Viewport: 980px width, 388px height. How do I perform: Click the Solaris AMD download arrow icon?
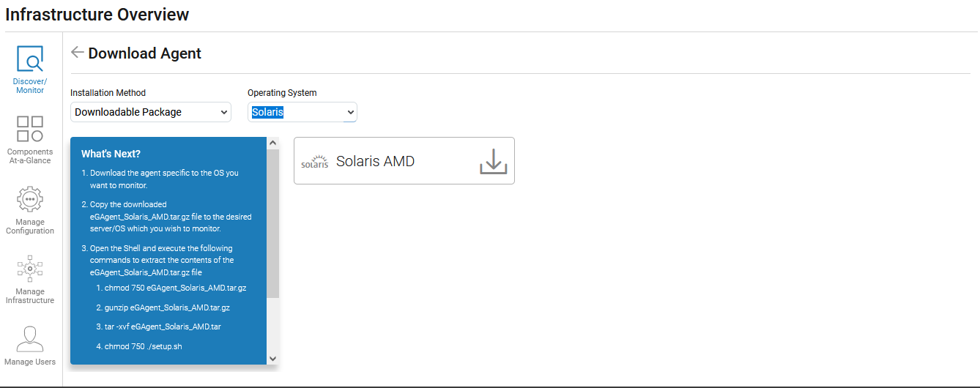click(493, 161)
